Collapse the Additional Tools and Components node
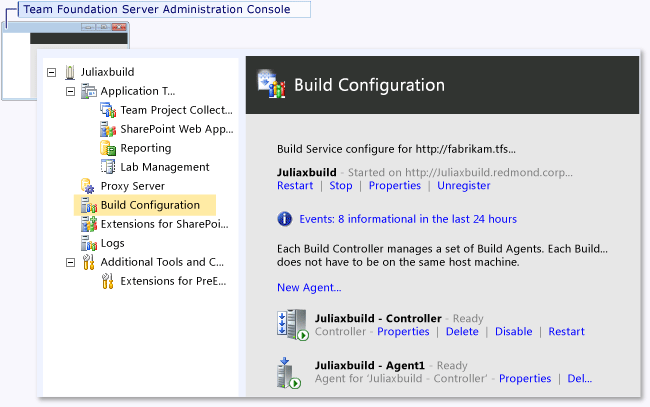The image size is (650, 407). pos(70,263)
